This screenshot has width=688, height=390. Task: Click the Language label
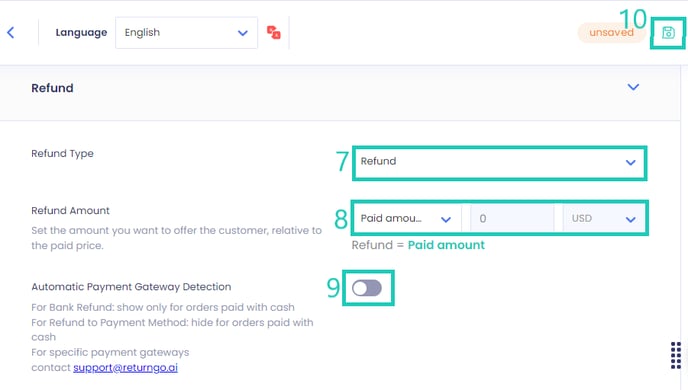[x=81, y=32]
